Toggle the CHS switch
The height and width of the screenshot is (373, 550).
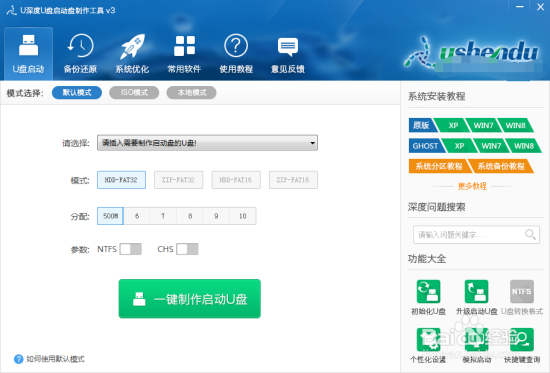187,249
